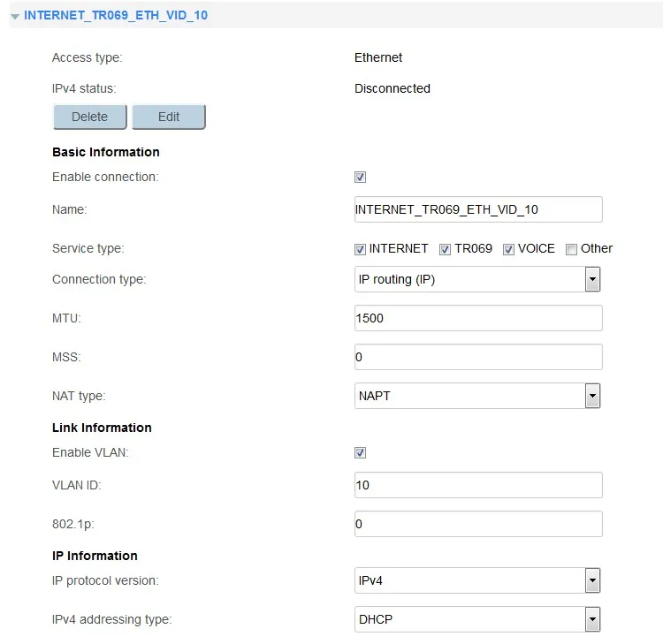
Task: Click the Ethernet access type value
Action: (378, 57)
